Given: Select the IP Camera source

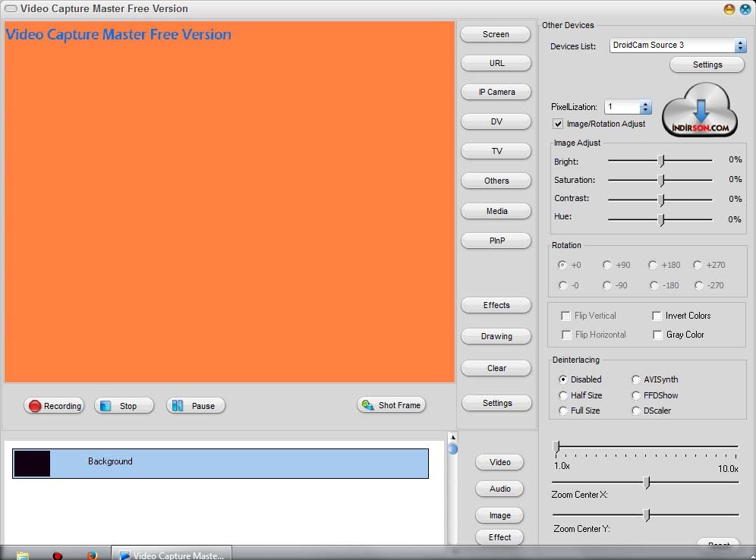Looking at the screenshot, I should click(x=496, y=92).
